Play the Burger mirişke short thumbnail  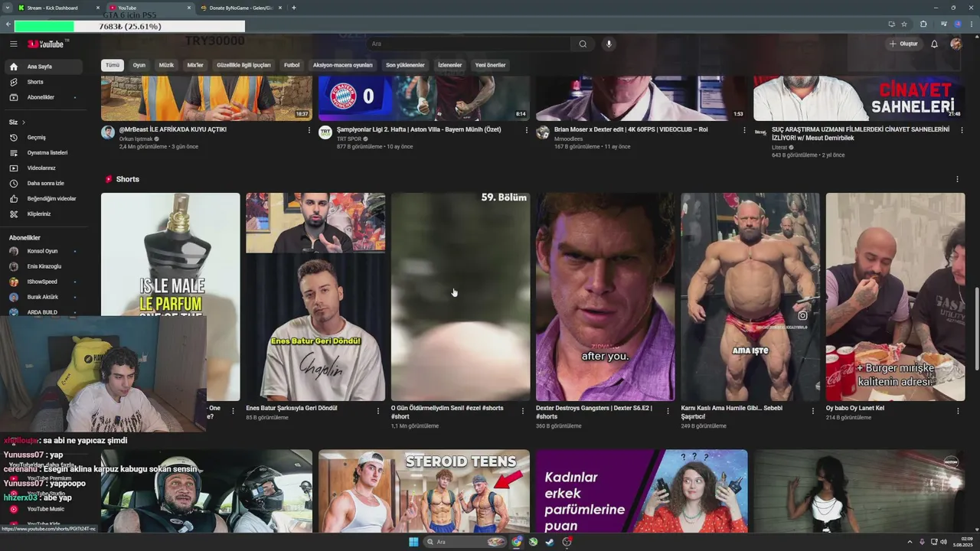click(x=895, y=297)
